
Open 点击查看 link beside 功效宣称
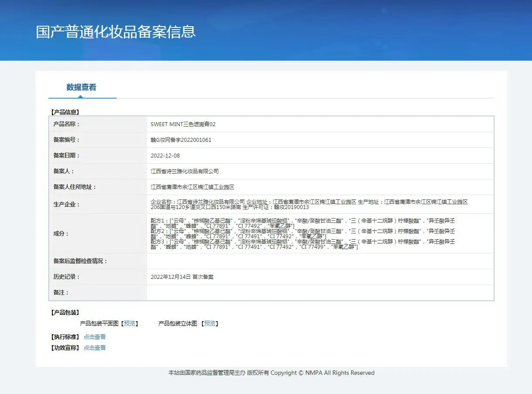tap(95, 348)
